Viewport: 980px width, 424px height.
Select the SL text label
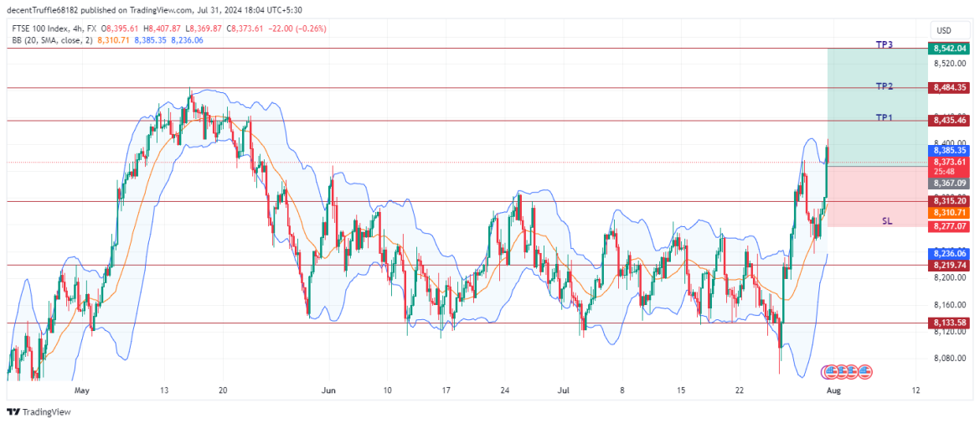[x=887, y=220]
